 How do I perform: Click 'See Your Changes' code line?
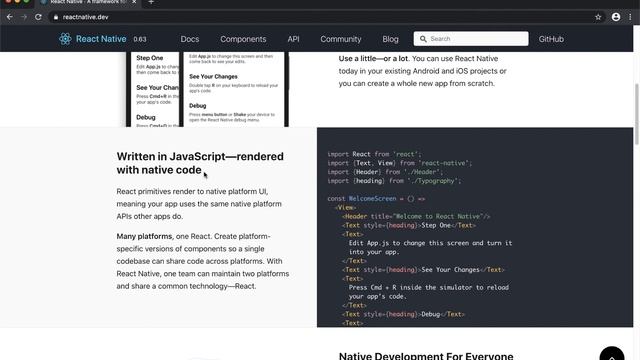point(423,270)
